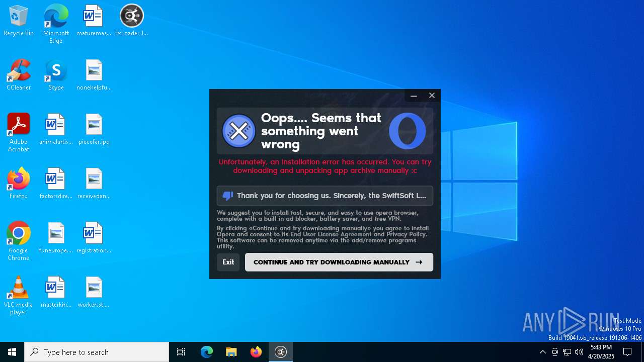This screenshot has height=362, width=644.
Task: Click the taskbar search box
Action: click(97, 352)
